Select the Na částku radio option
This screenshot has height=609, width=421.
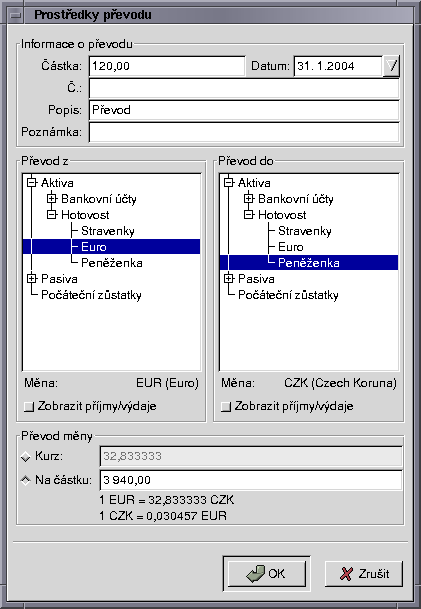click(x=26, y=480)
